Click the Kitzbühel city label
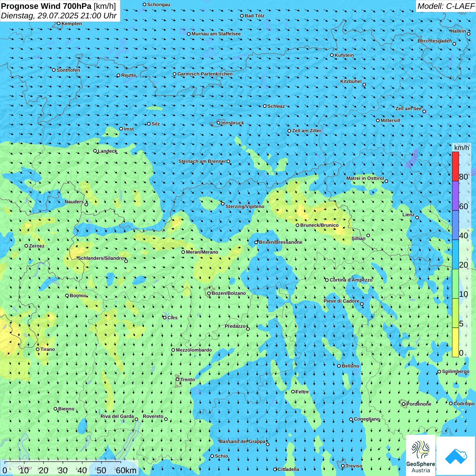476x476 pixels. coord(351,81)
